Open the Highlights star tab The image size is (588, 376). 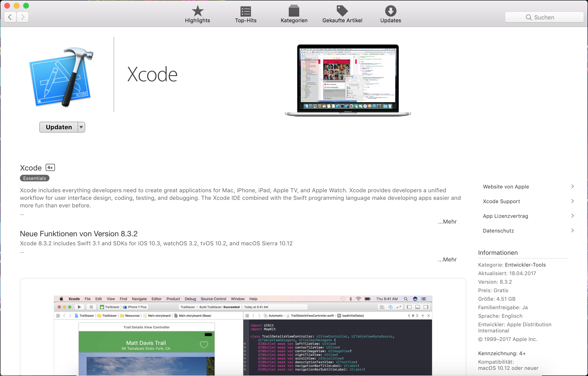click(197, 14)
